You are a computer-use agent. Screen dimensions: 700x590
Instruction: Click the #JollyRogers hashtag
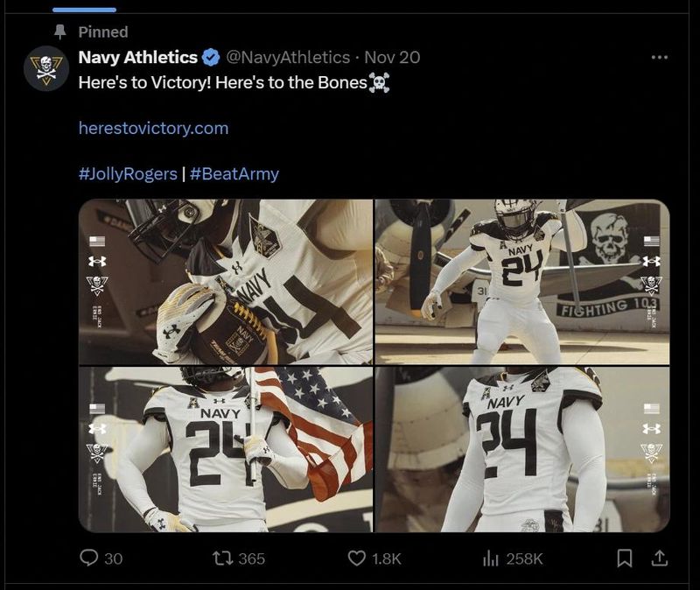127,173
